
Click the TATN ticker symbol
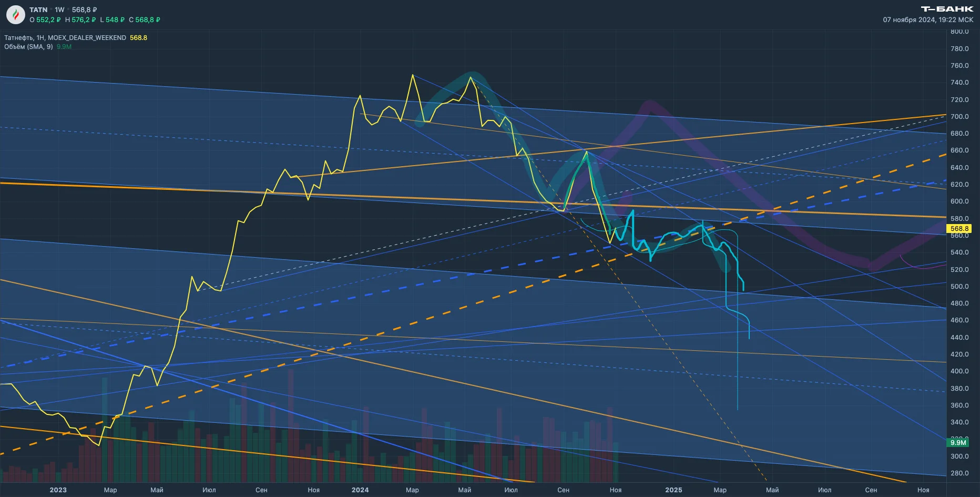tap(38, 10)
